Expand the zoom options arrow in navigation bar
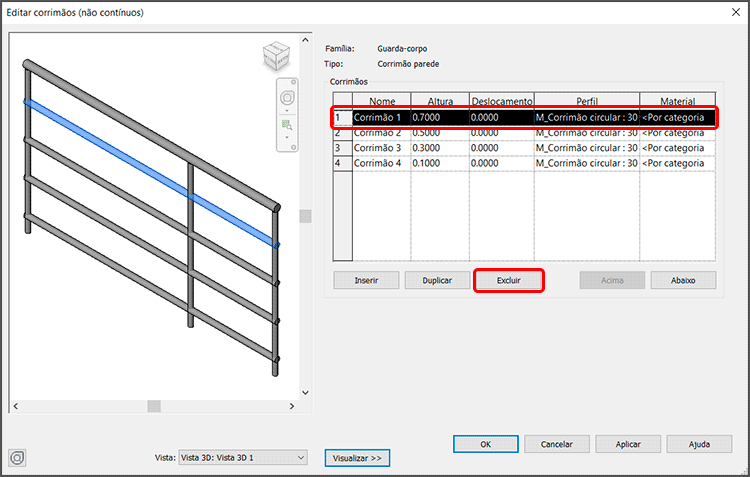The width and height of the screenshot is (750, 477). tap(286, 139)
